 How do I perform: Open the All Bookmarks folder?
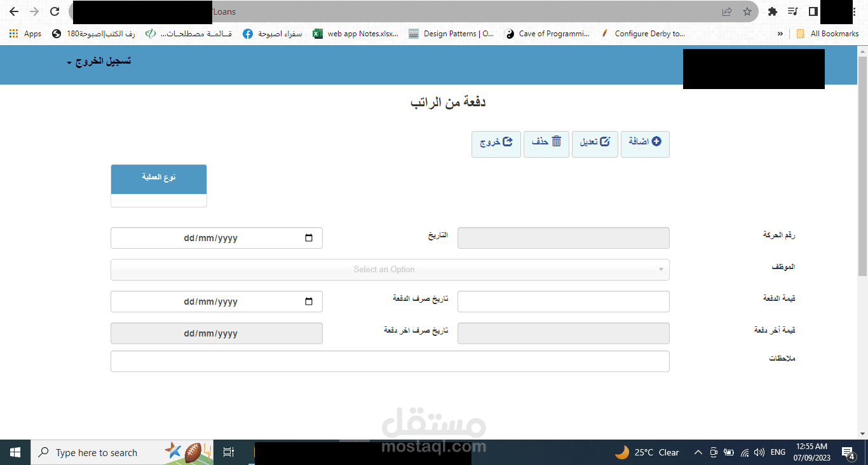click(x=827, y=34)
